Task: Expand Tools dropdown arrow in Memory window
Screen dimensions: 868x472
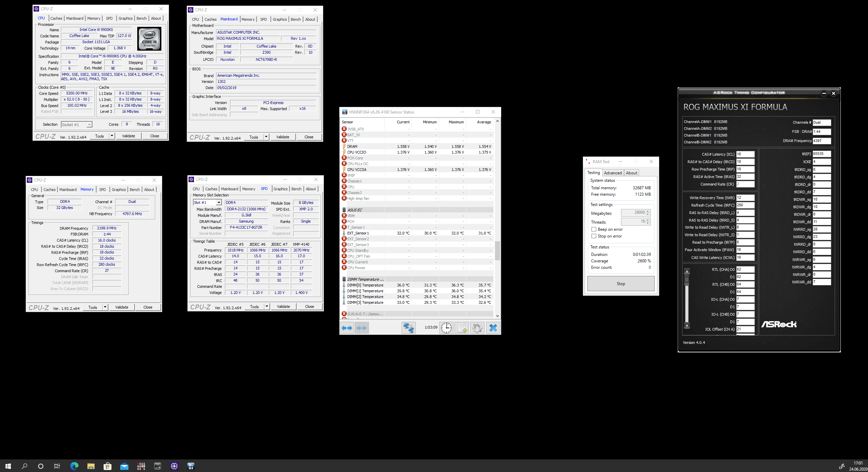Action: tap(105, 307)
